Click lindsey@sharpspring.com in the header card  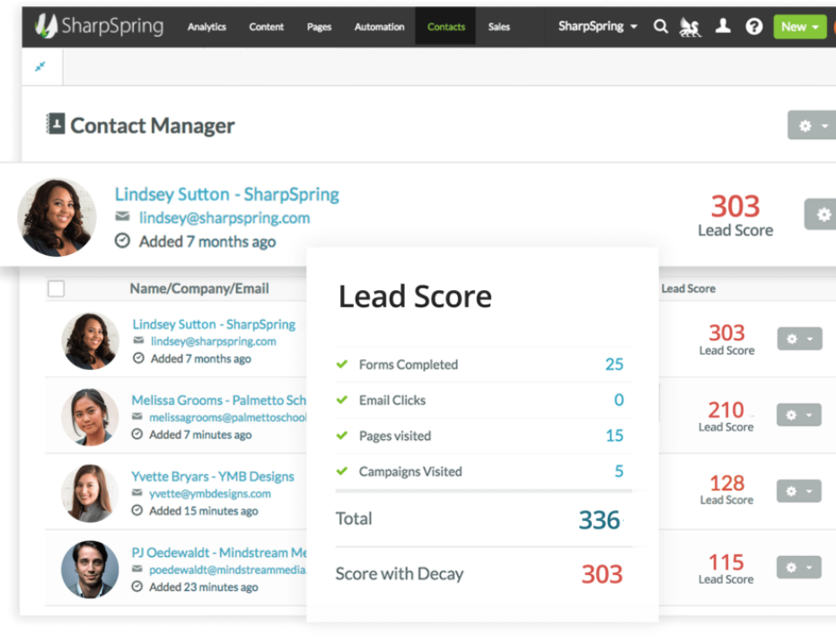tap(224, 217)
